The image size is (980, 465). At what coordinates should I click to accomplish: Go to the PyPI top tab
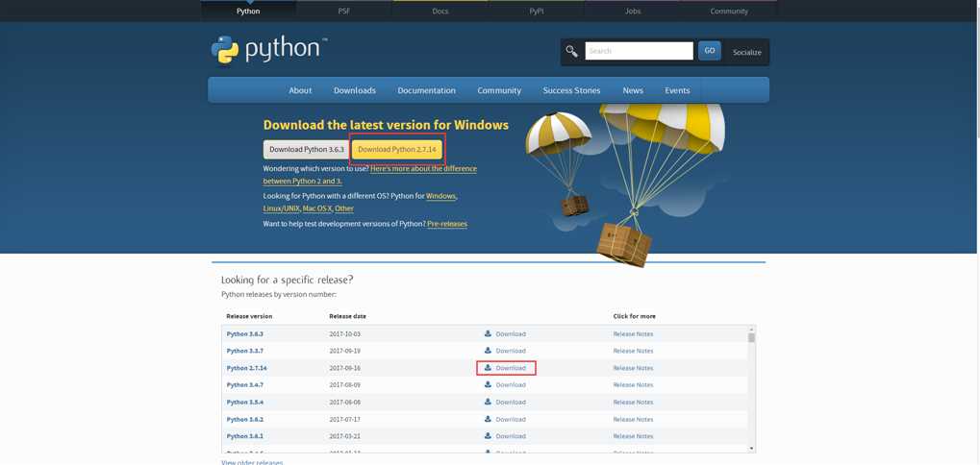(x=537, y=11)
